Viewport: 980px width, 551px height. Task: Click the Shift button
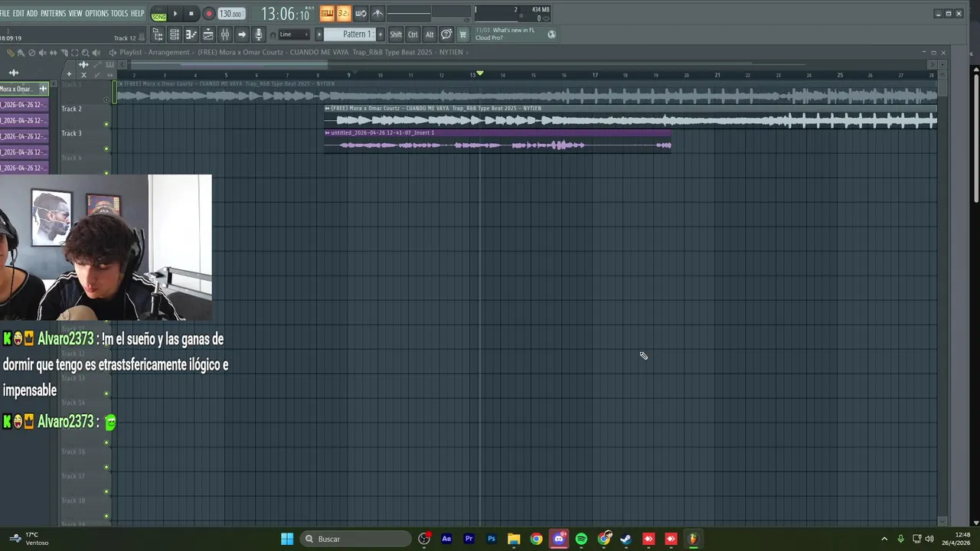(396, 34)
